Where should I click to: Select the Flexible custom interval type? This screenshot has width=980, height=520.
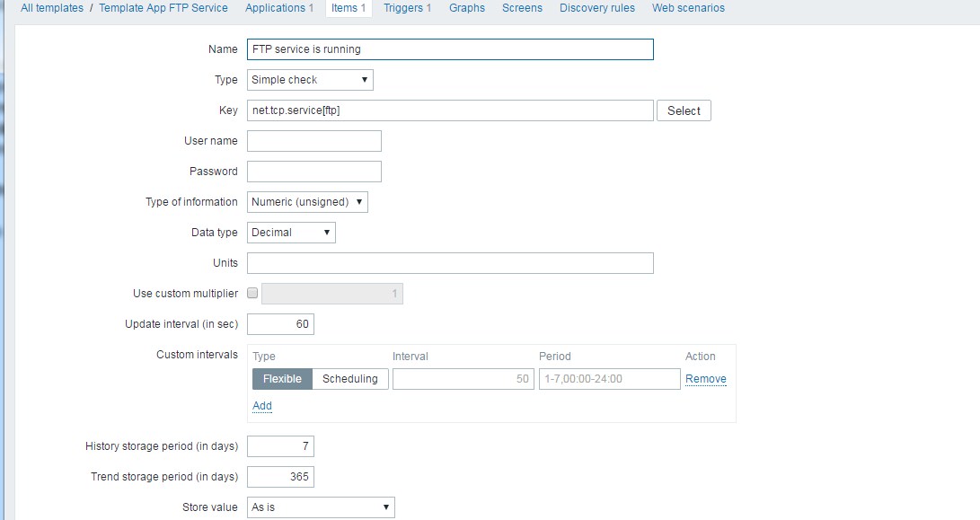(282, 379)
